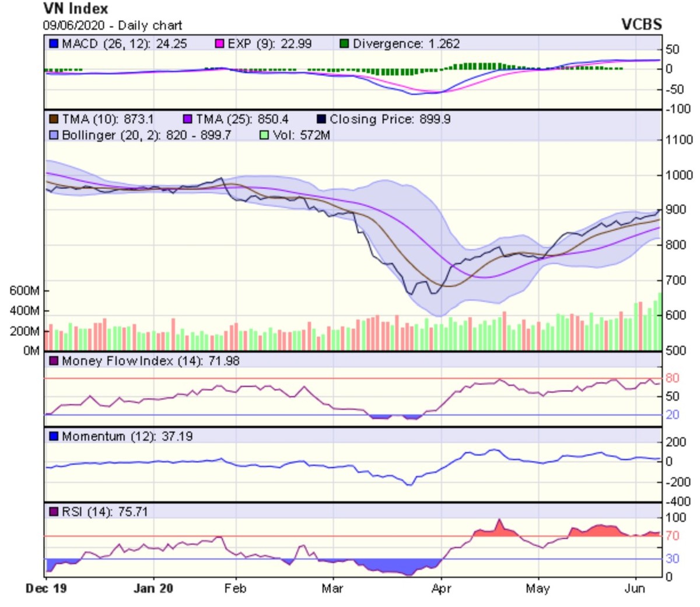Select the RSI (14) legend marker
The width and height of the screenshot is (700, 607).
54,512
